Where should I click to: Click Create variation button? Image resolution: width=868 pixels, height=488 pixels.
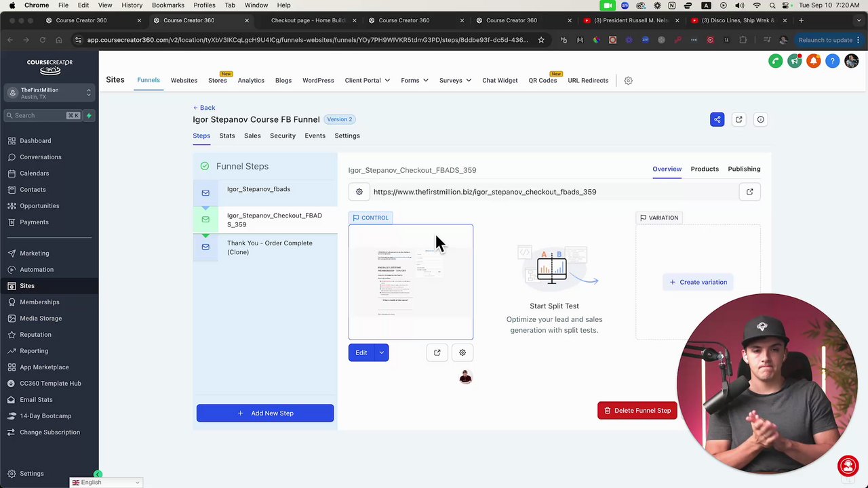(x=698, y=282)
